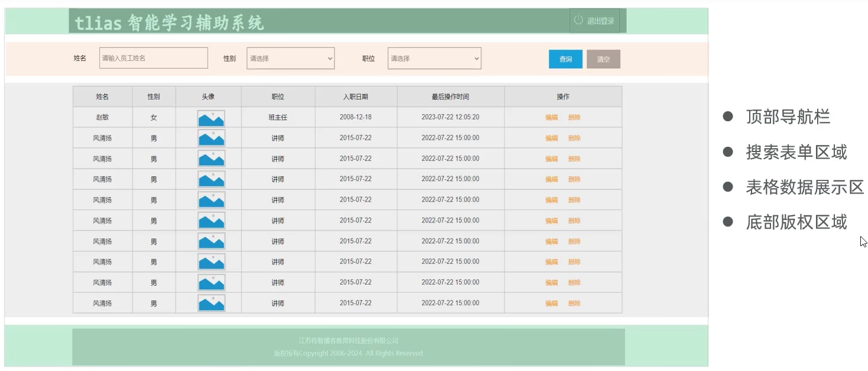This screenshot has height=371, width=868.
Task: Click the avatar image in the third table row
Action: coord(211,159)
